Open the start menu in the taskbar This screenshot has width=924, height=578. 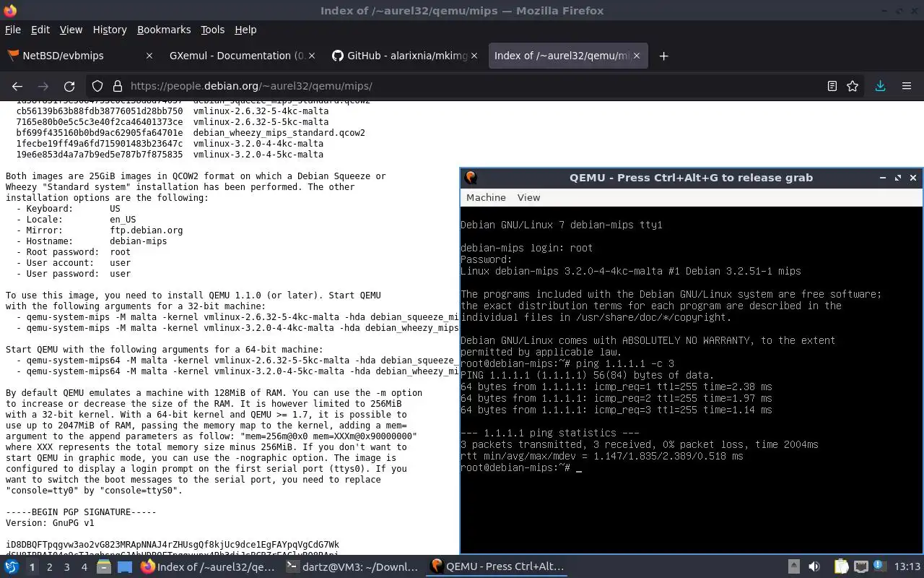[x=12, y=567]
